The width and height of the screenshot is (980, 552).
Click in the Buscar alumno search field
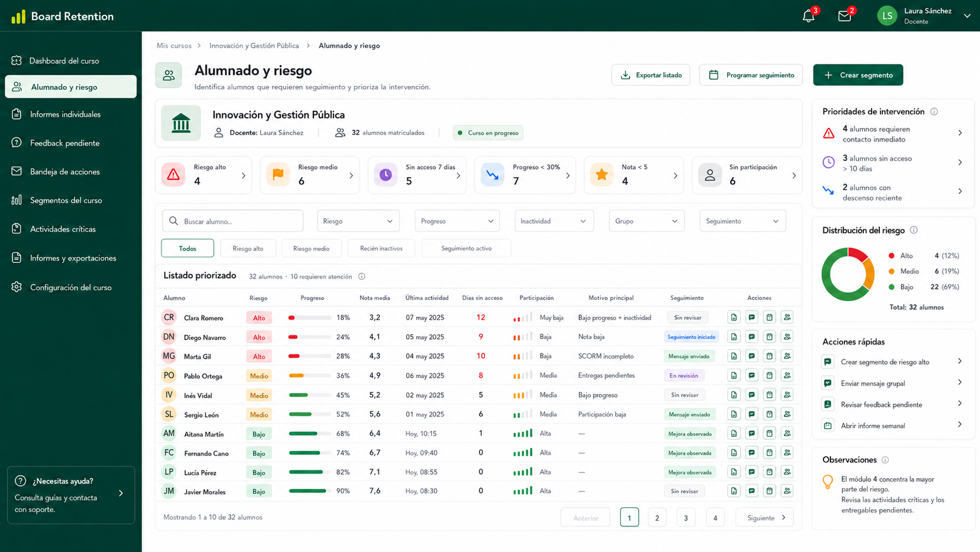pos(233,221)
